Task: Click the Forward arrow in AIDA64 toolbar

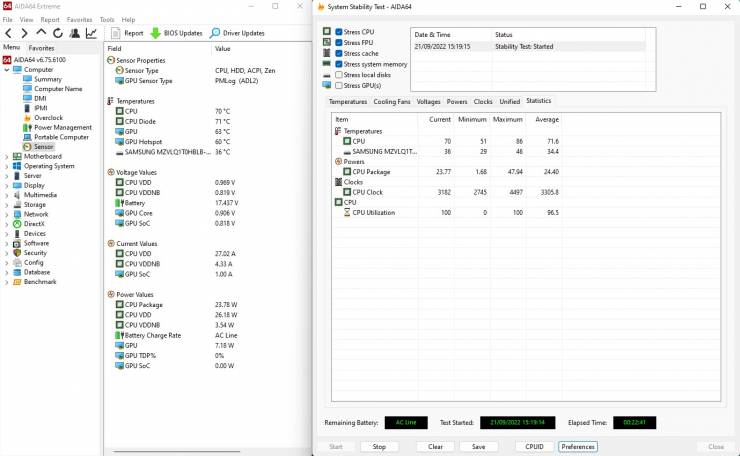Action: [25, 33]
